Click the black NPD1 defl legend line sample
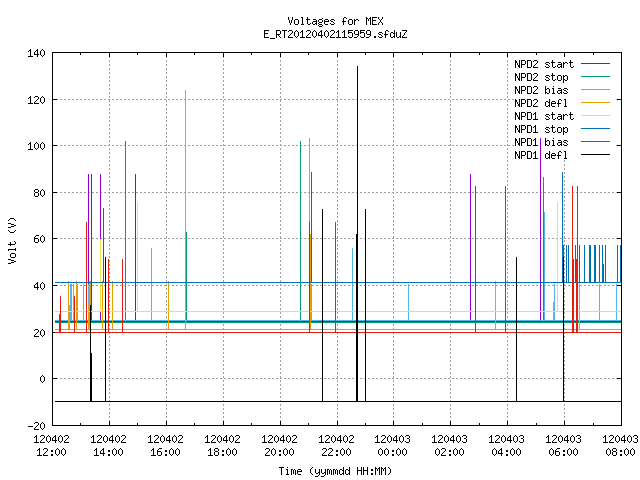This screenshot has width=640, height=480. click(596, 155)
